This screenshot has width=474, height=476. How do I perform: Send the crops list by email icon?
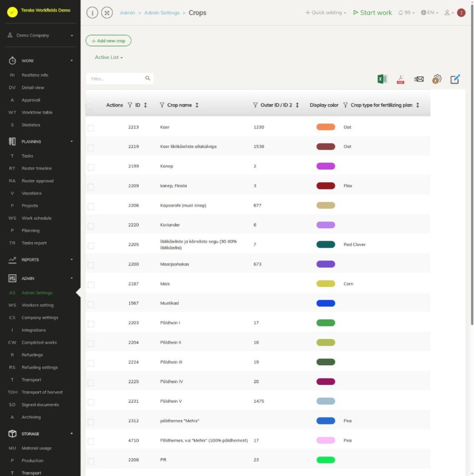point(419,79)
